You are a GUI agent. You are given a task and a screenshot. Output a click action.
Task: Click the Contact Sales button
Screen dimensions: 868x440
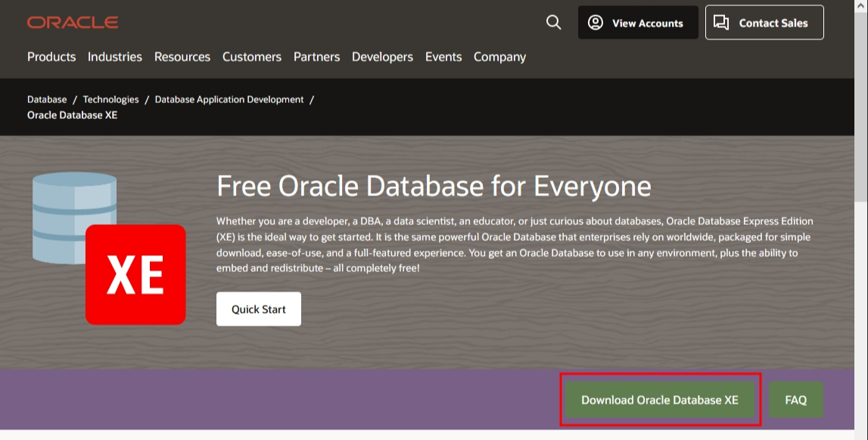click(x=764, y=23)
